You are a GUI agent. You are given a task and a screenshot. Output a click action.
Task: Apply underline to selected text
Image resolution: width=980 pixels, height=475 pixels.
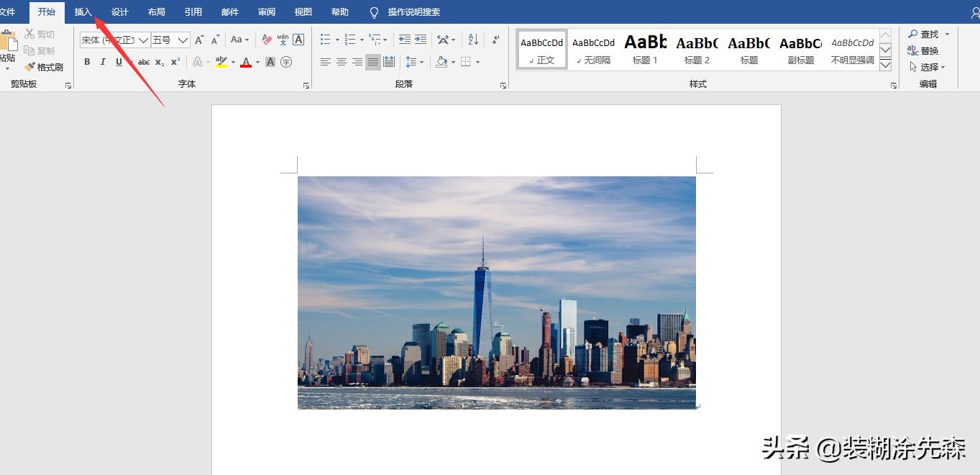119,62
